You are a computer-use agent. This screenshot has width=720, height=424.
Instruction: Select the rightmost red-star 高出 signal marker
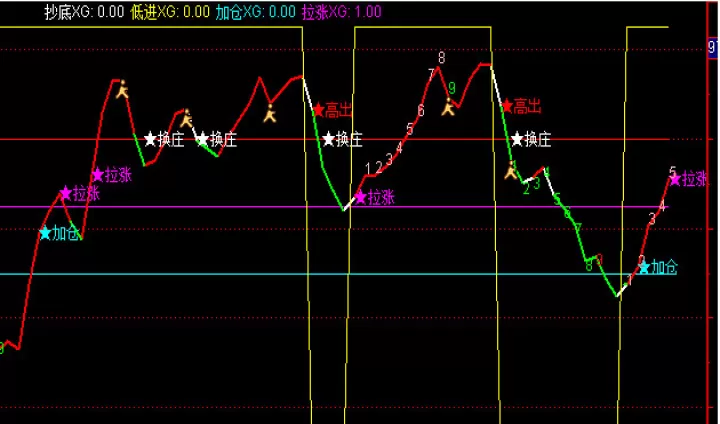tap(521, 106)
